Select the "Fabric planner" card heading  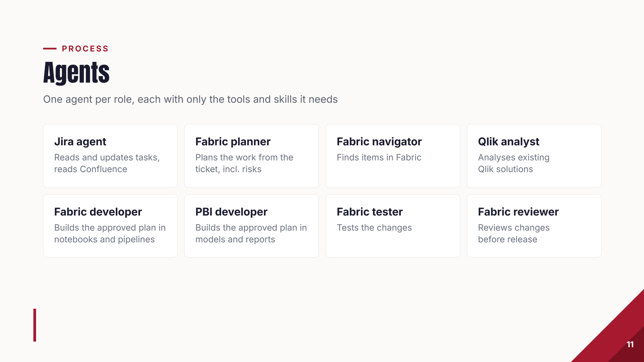pos(233,142)
